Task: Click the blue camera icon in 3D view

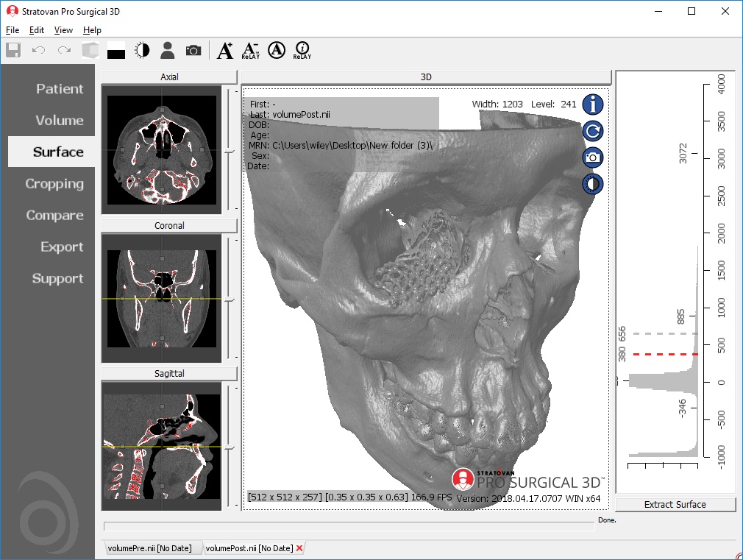Action: click(593, 157)
